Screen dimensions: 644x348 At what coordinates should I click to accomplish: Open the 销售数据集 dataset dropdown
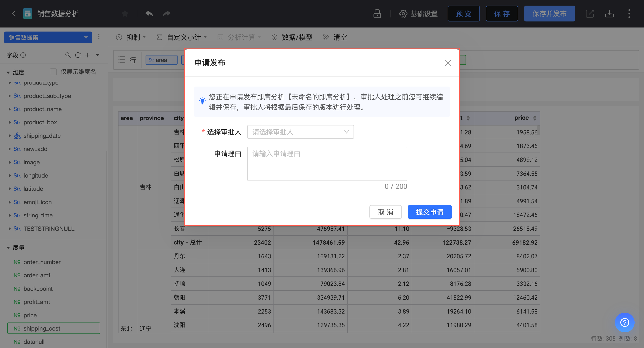tap(48, 38)
